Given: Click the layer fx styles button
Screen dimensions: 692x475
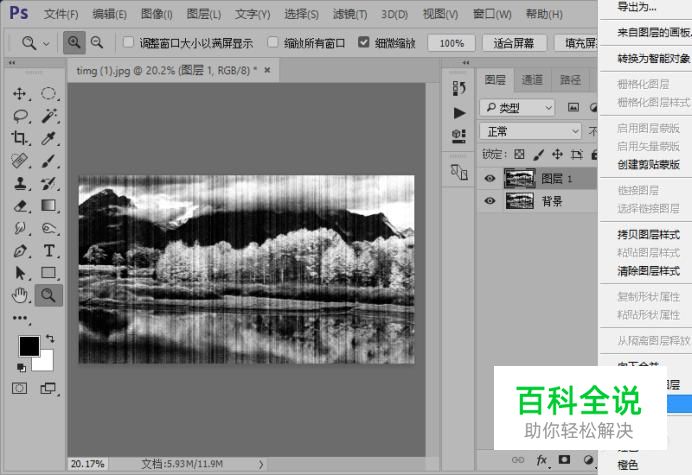Looking at the screenshot, I should click(x=542, y=460).
